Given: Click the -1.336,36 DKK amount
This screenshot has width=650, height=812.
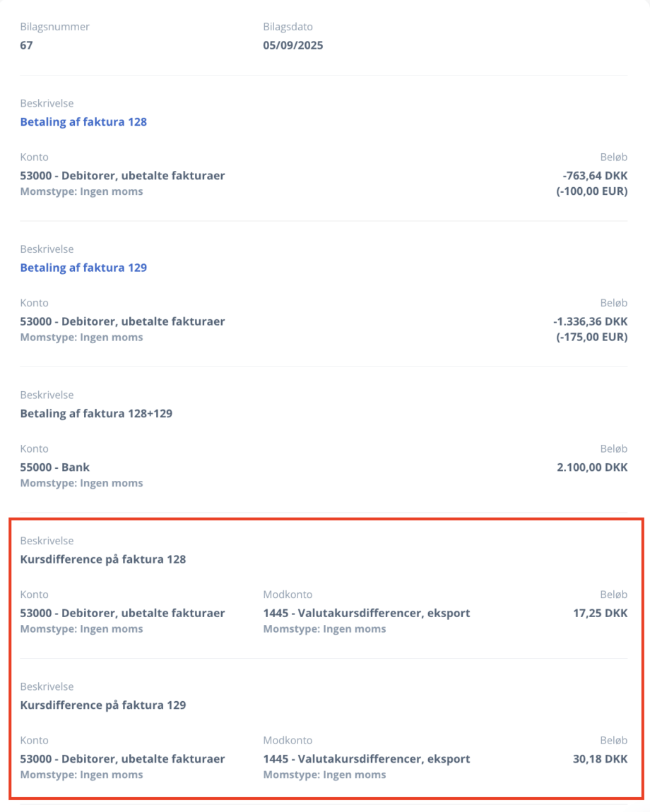Looking at the screenshot, I should (x=591, y=322).
